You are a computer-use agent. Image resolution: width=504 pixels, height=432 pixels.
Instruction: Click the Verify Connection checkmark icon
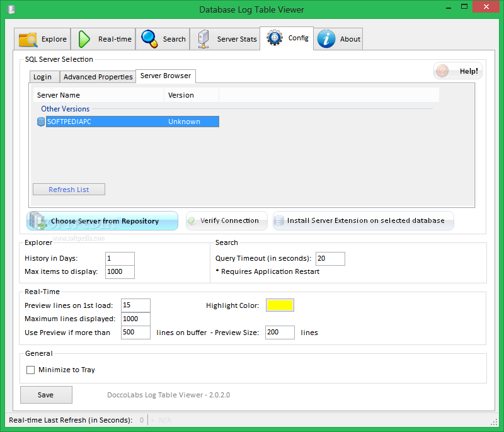[192, 220]
